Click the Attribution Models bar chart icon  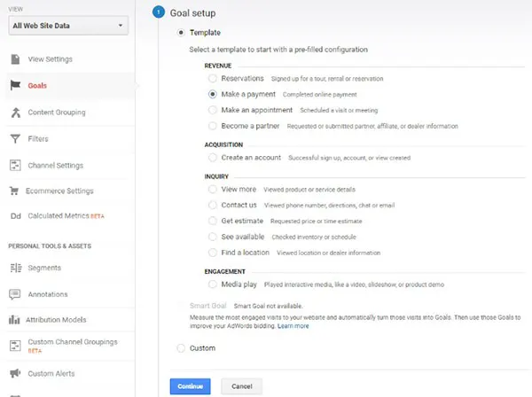(x=14, y=319)
